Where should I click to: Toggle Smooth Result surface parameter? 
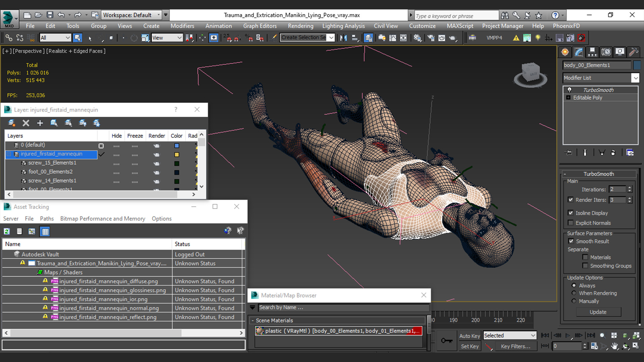coord(571,241)
